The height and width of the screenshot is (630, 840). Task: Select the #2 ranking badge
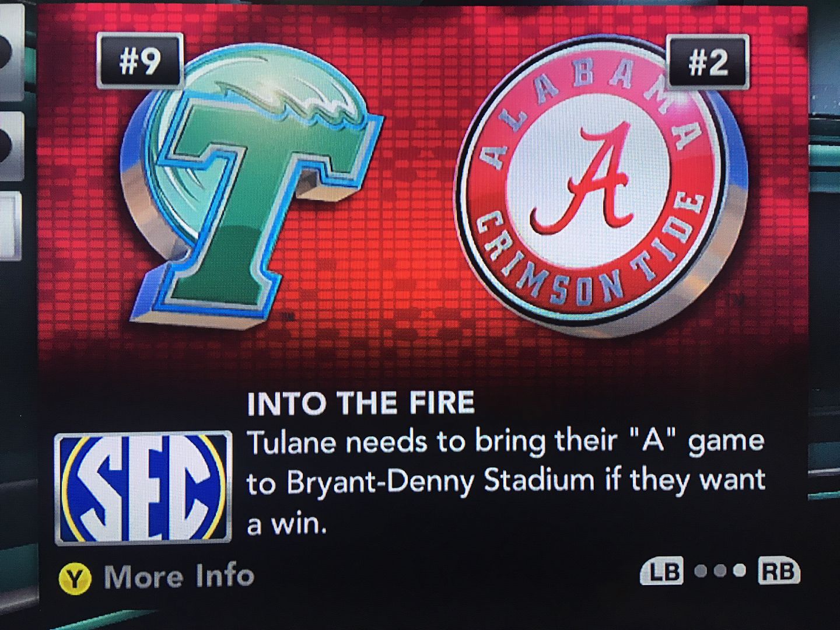708,62
